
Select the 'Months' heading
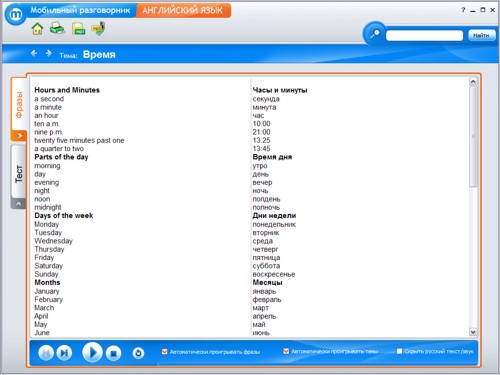click(47, 283)
